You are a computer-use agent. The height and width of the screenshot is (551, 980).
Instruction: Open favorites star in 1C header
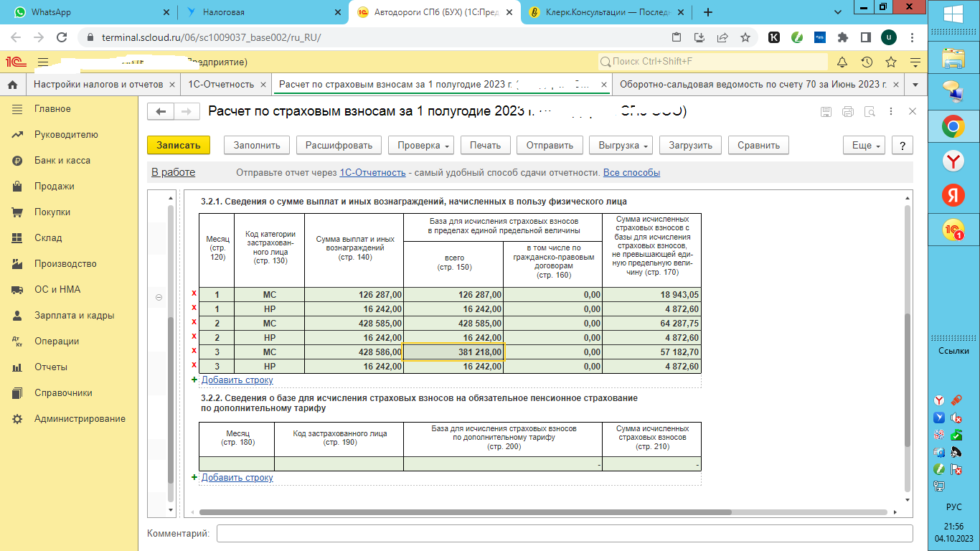[x=891, y=62]
